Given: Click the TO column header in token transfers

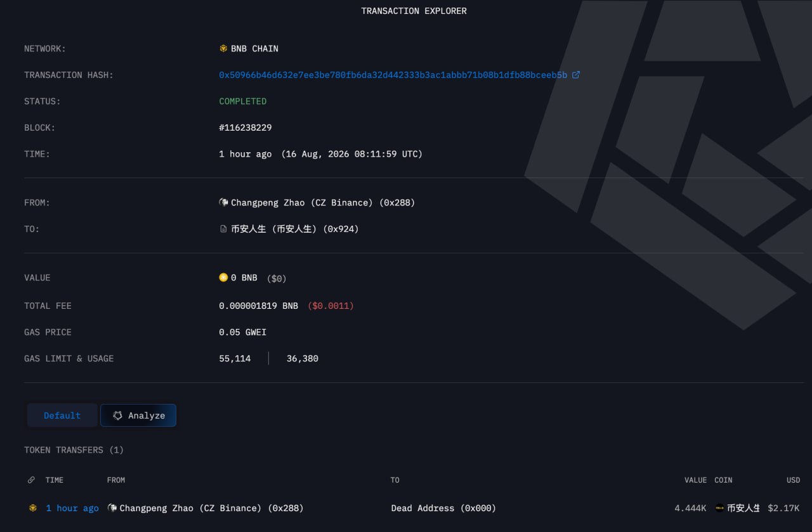Looking at the screenshot, I should click(395, 480).
